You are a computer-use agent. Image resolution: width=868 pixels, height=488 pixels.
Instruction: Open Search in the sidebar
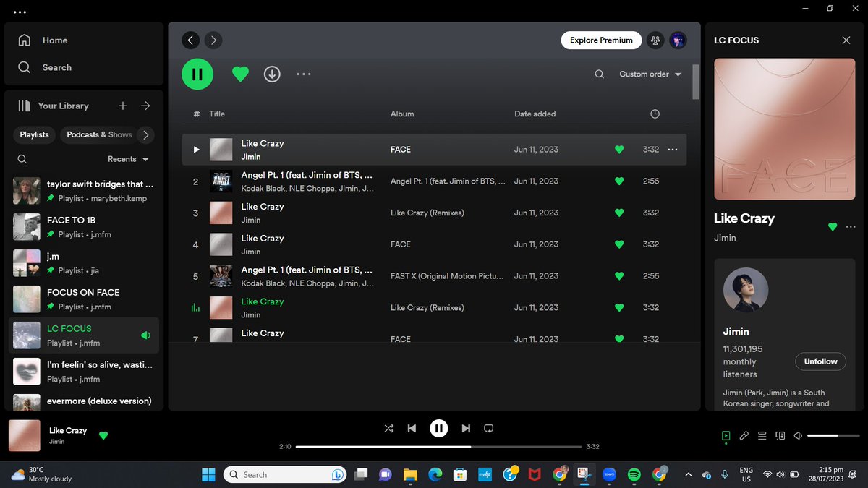coord(45,67)
